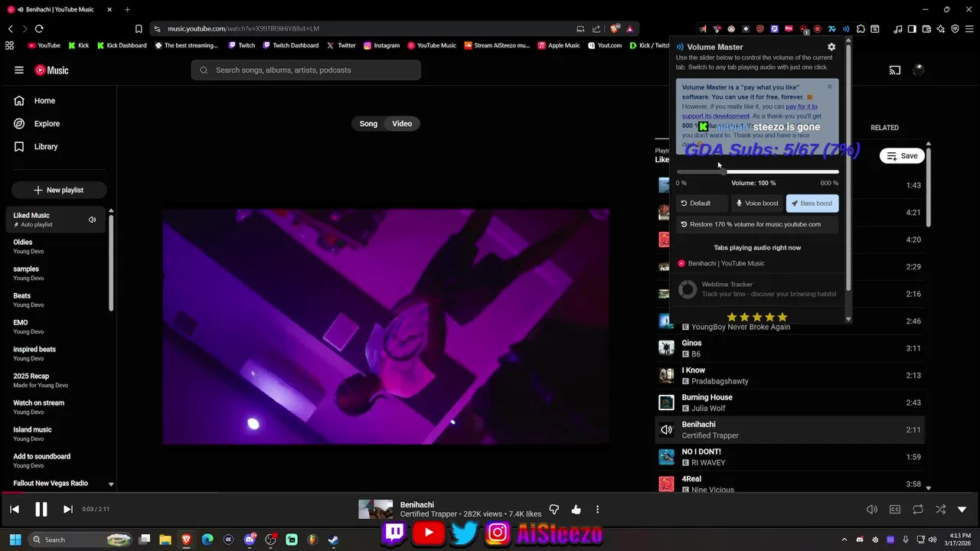The height and width of the screenshot is (551, 980).
Task: Click the music note media control icon
Action: point(898,29)
